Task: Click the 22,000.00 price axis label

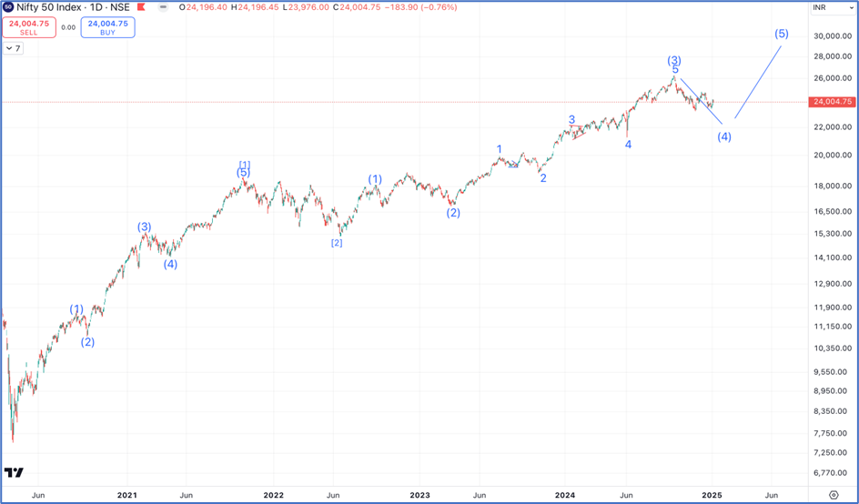Action: [x=832, y=127]
